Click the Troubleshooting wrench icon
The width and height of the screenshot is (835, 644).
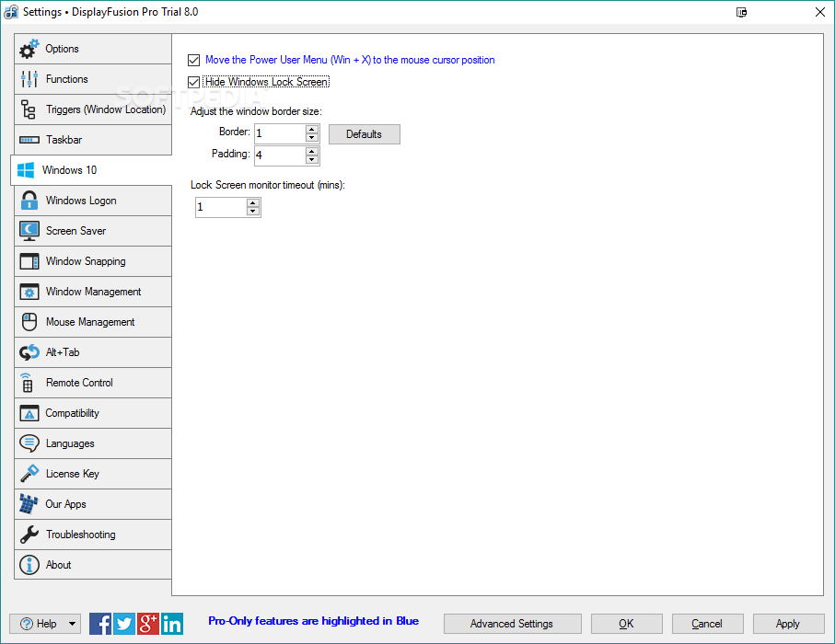(29, 535)
